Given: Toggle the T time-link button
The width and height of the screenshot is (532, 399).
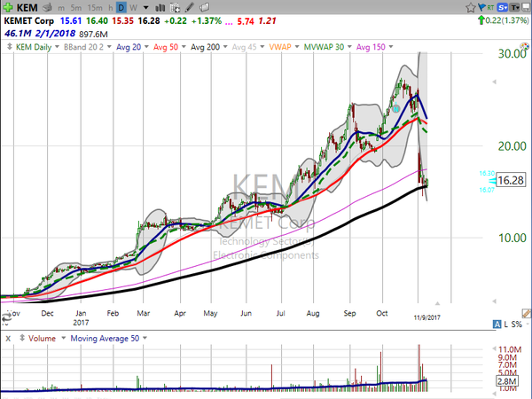Looking at the screenshot, I should tap(515, 7).
